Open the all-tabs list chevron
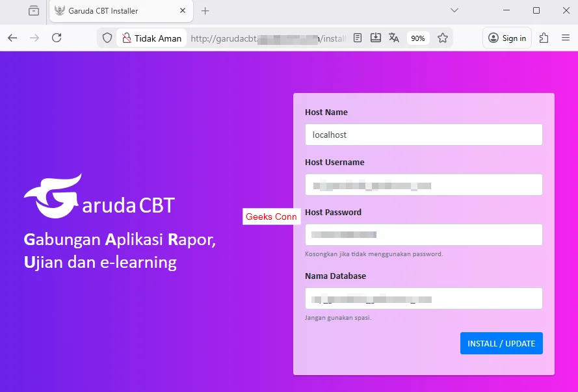The width and height of the screenshot is (578, 392). [x=454, y=11]
